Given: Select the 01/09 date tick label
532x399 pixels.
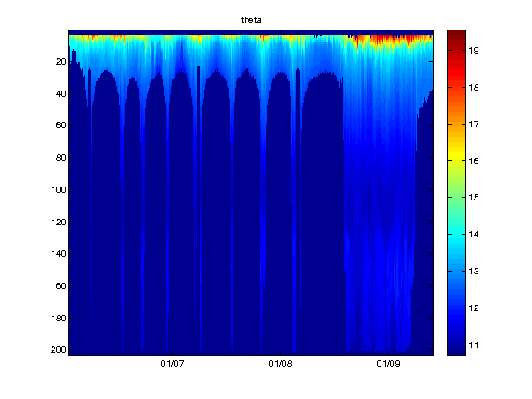Looking at the screenshot, I should tap(388, 364).
